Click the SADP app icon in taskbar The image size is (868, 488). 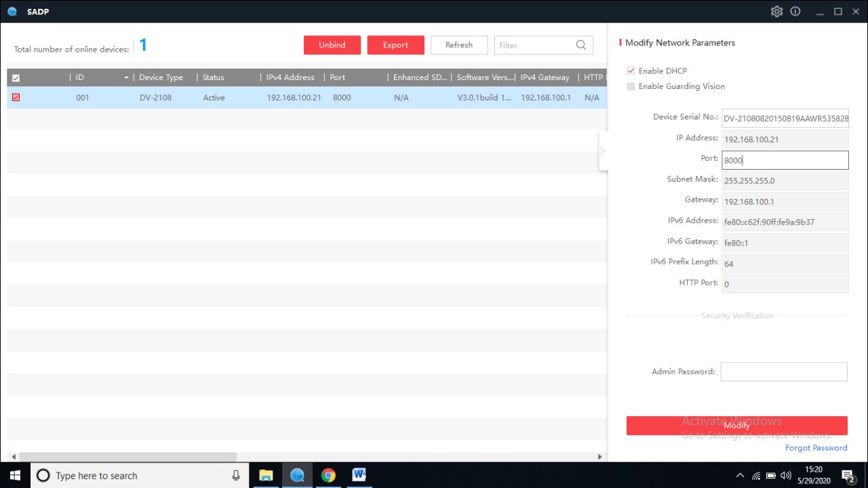click(297, 475)
